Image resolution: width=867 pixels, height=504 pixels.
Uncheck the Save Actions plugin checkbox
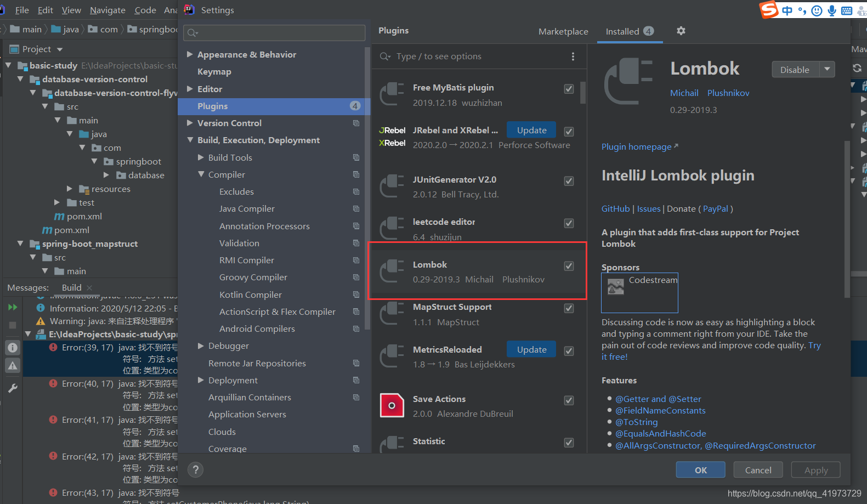click(569, 400)
